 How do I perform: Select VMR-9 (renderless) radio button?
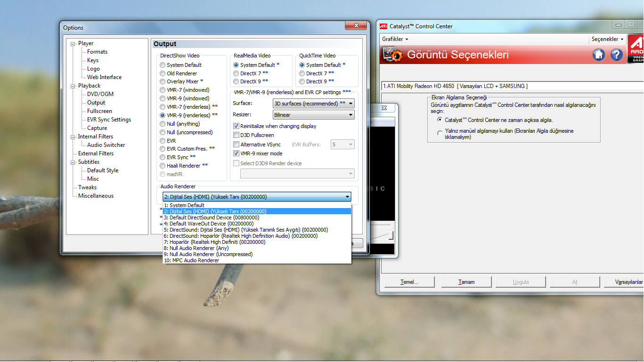click(163, 115)
